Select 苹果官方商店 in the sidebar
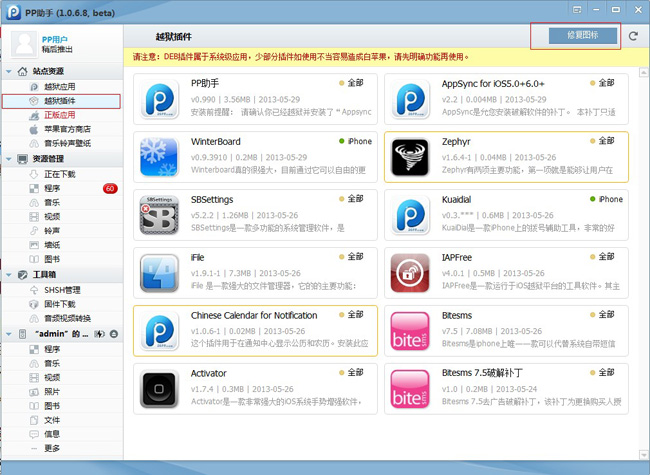The height and width of the screenshot is (475, 650). 66,129
